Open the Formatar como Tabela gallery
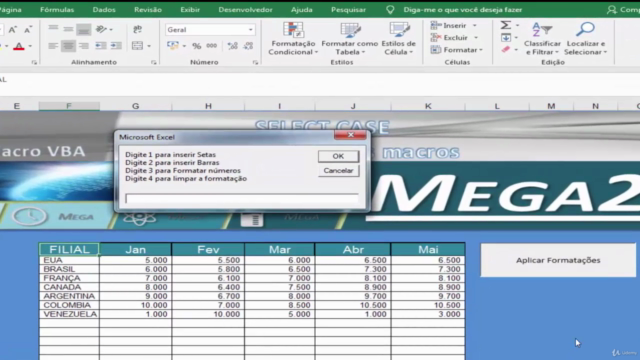The width and height of the screenshot is (640, 360). [350, 39]
